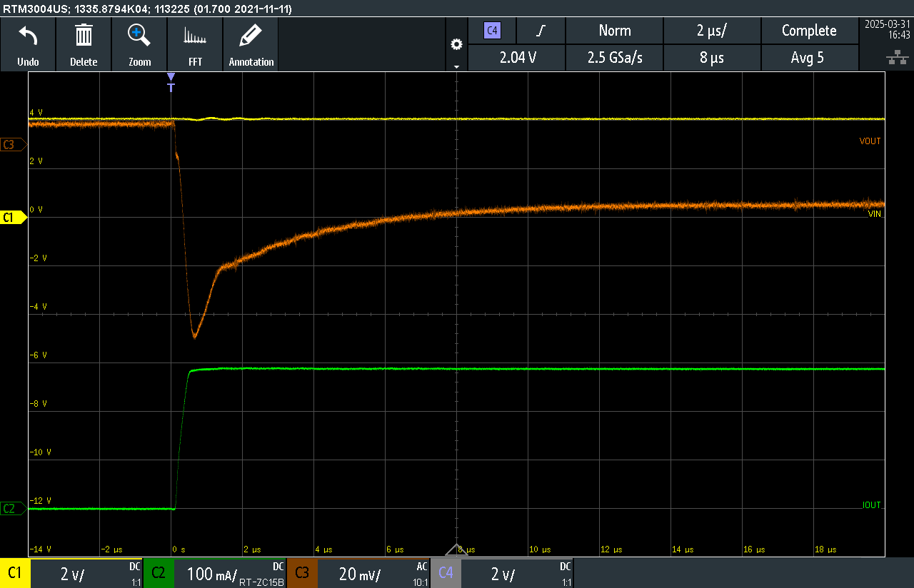
Task: Edit the 2.04 V trigger level field
Action: click(518, 58)
